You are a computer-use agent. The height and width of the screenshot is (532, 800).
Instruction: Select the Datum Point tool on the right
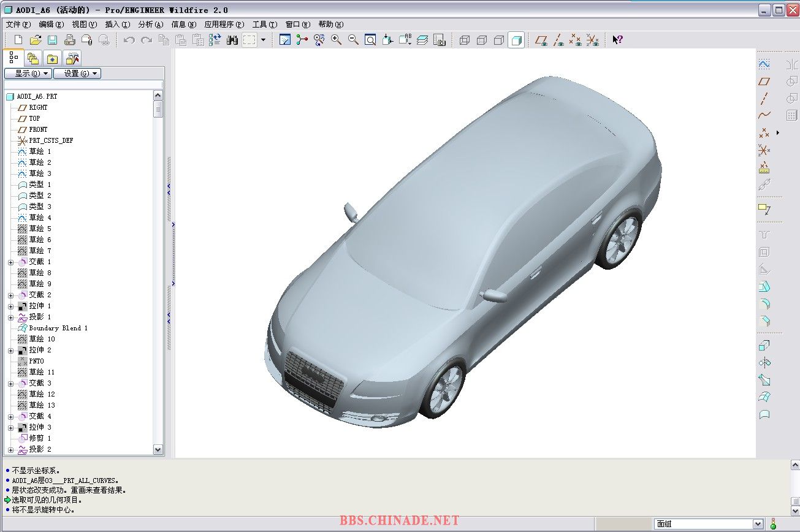[x=764, y=132]
